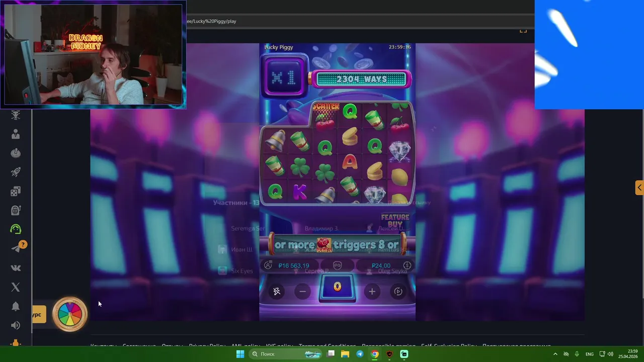Open File Explorer from the taskbar
Image resolution: width=644 pixels, height=362 pixels.
coord(345,354)
